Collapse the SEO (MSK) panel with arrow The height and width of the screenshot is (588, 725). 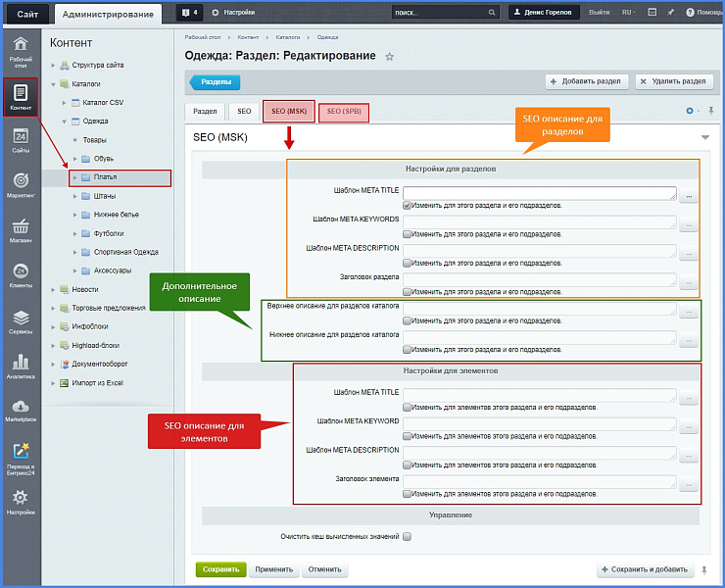point(704,138)
